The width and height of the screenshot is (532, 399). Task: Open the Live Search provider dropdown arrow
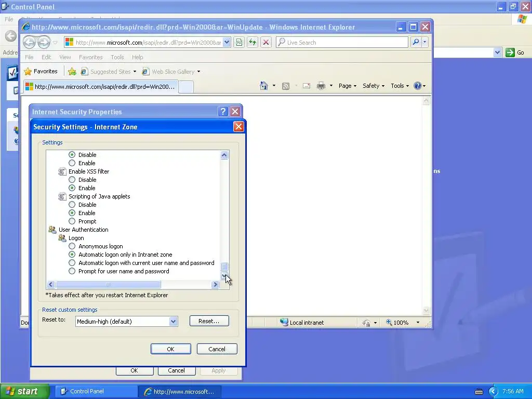point(424,42)
